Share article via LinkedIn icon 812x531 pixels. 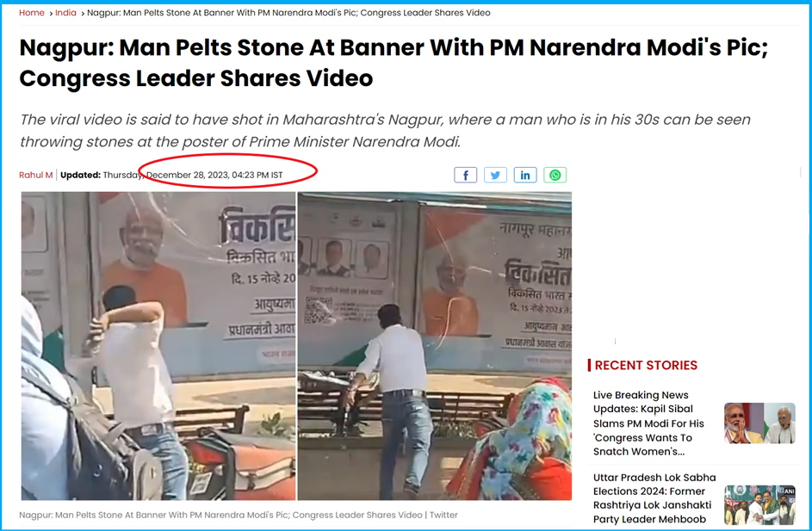coord(525,175)
